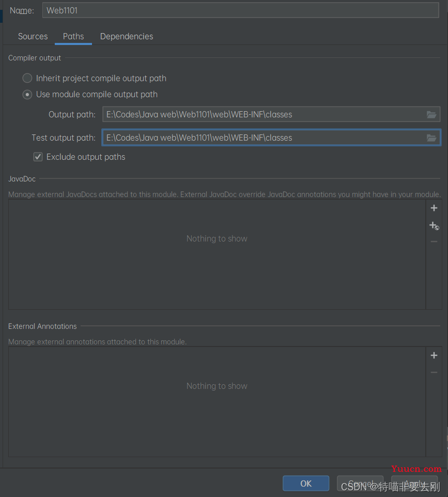The height and width of the screenshot is (497, 448).
Task: Click the Apply button
Action: coord(414,484)
